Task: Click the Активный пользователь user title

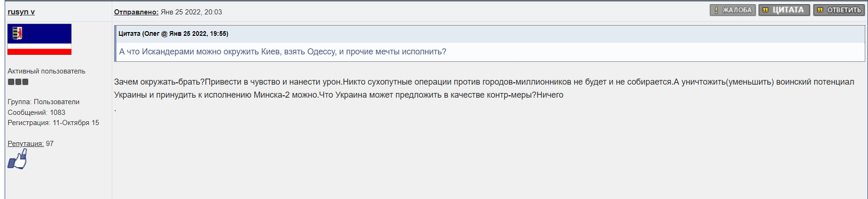Action: click(x=46, y=71)
